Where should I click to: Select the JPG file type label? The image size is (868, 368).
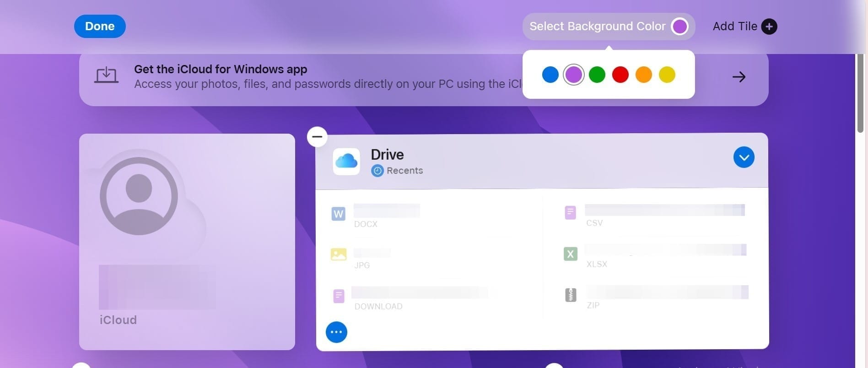362,265
